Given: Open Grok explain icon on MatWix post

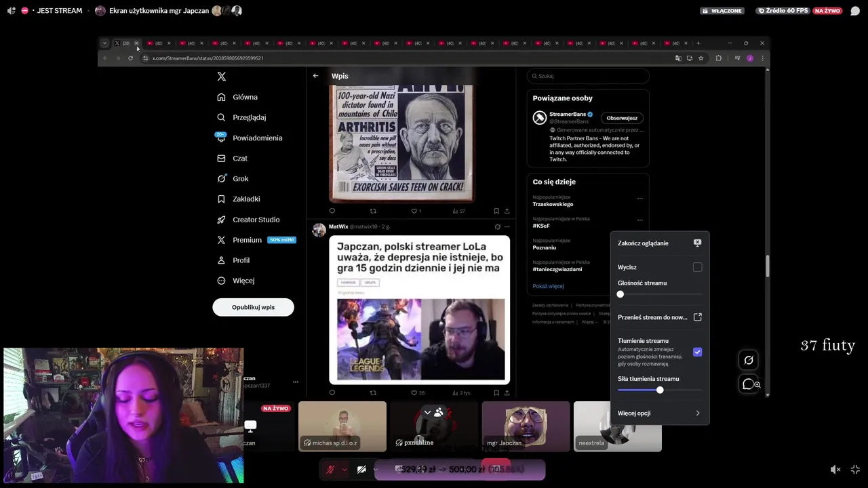Looking at the screenshot, I should point(497,227).
